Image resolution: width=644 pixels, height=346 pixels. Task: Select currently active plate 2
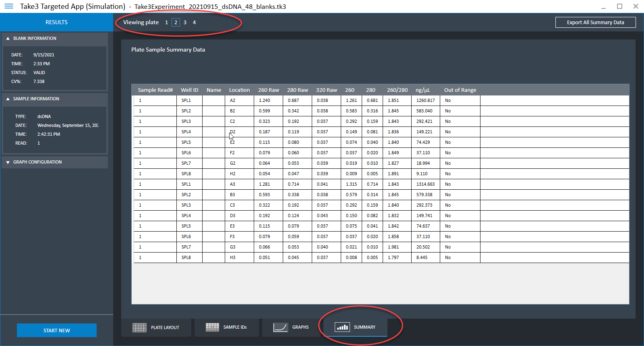pyautogui.click(x=176, y=23)
